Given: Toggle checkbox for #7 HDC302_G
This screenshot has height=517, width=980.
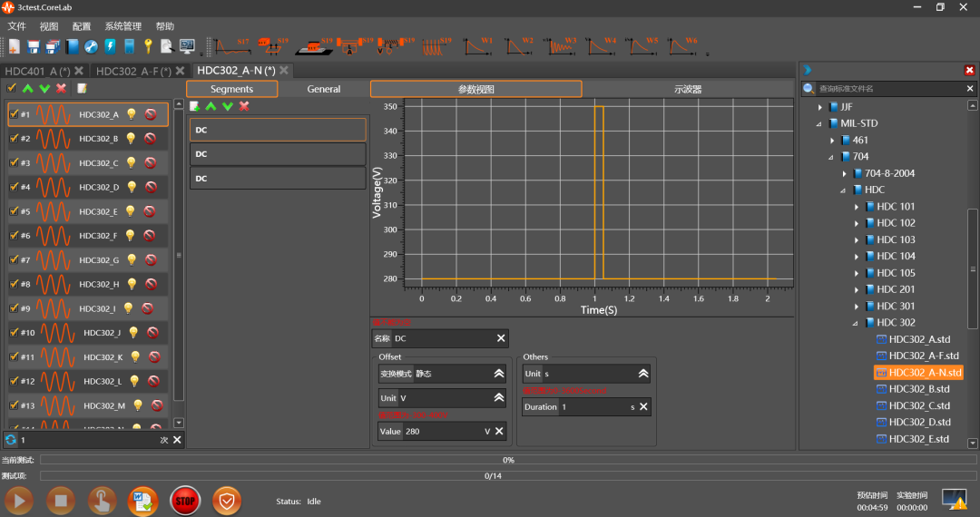Looking at the screenshot, I should [x=14, y=260].
